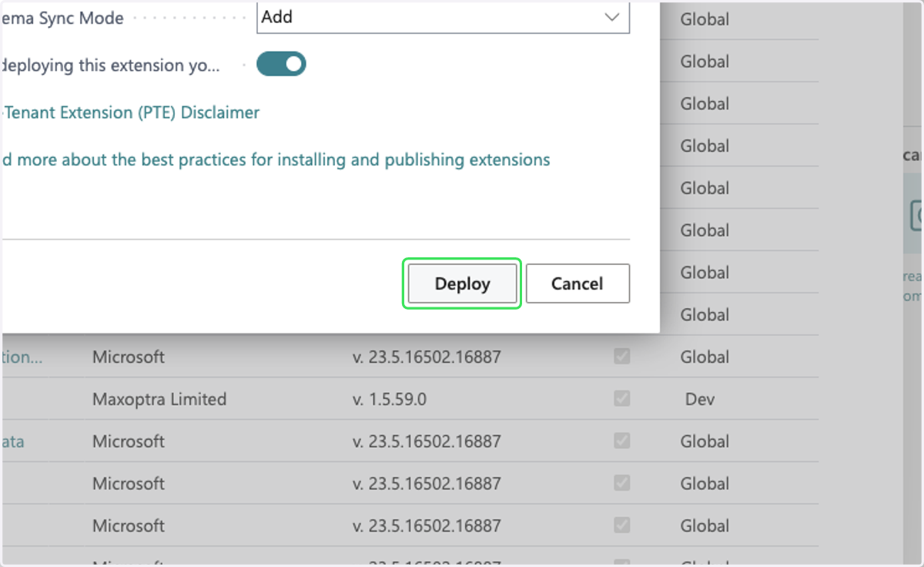Select the Dev scope cell
The width and height of the screenshot is (924, 567).
pos(700,399)
